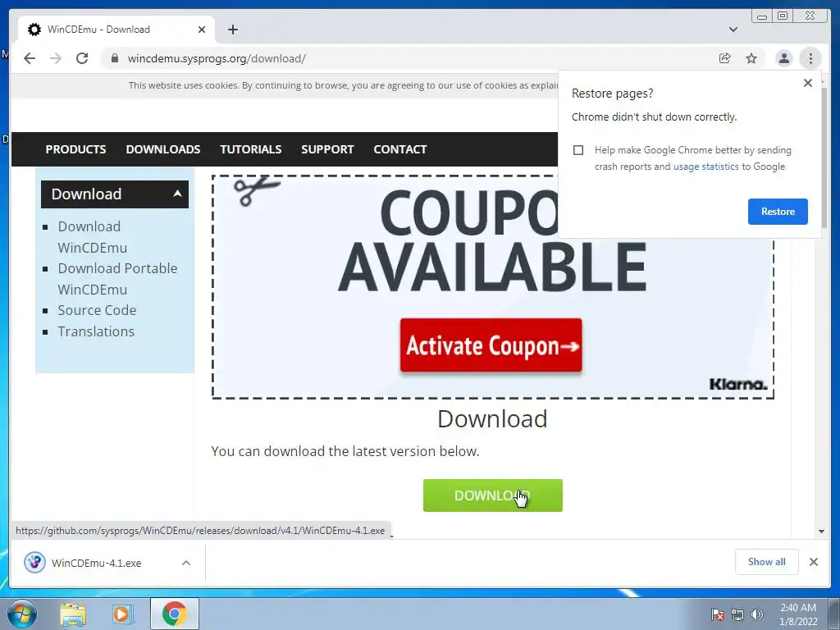Enable sending crash reports checkbox
840x630 pixels.
coord(578,150)
